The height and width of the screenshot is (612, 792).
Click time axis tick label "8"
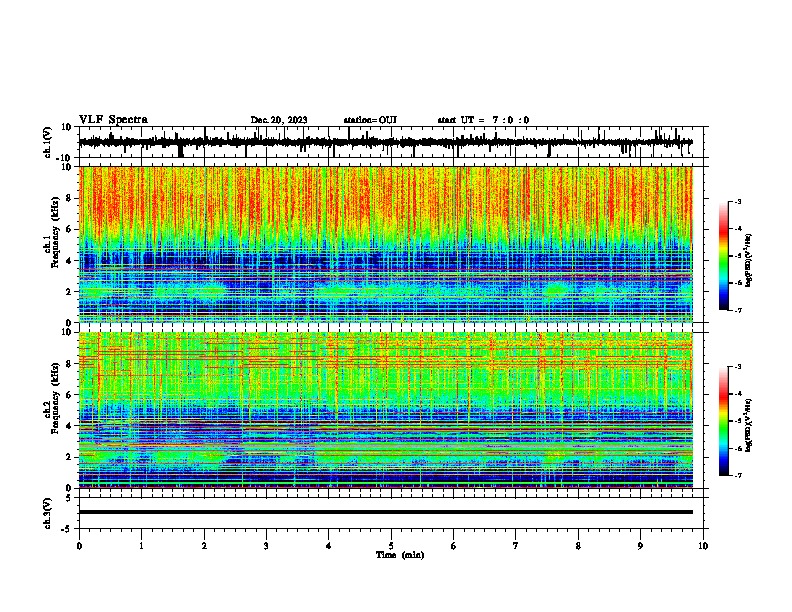[578, 546]
